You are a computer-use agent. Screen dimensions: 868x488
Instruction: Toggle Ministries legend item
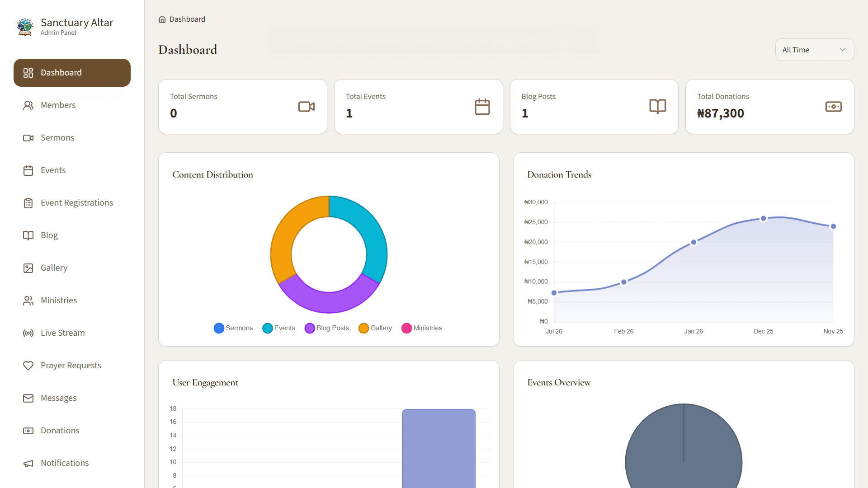pos(422,328)
